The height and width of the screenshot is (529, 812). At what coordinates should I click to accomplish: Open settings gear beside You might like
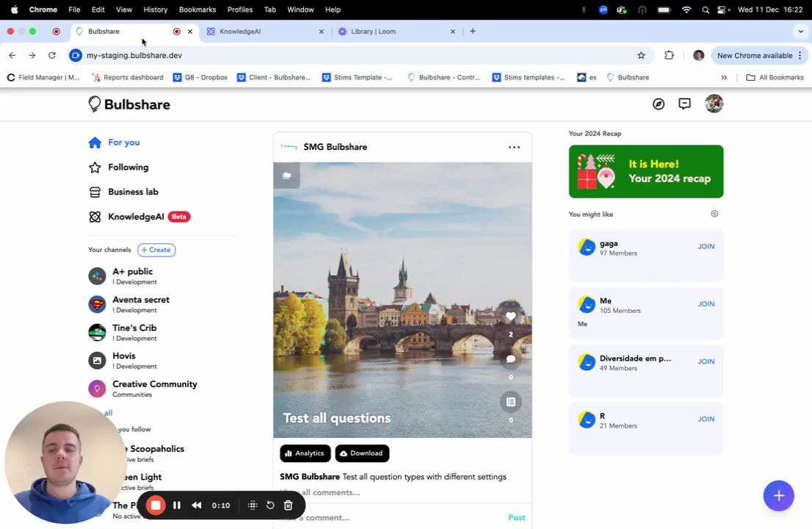click(714, 214)
